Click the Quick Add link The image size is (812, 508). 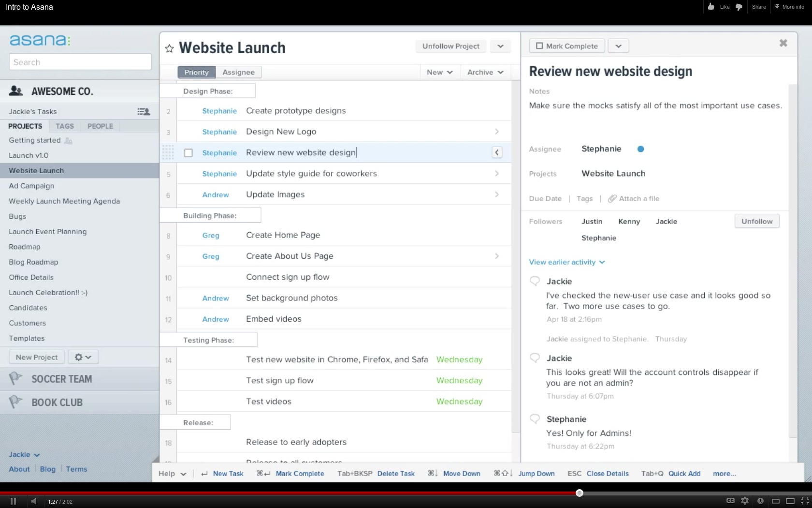click(684, 474)
